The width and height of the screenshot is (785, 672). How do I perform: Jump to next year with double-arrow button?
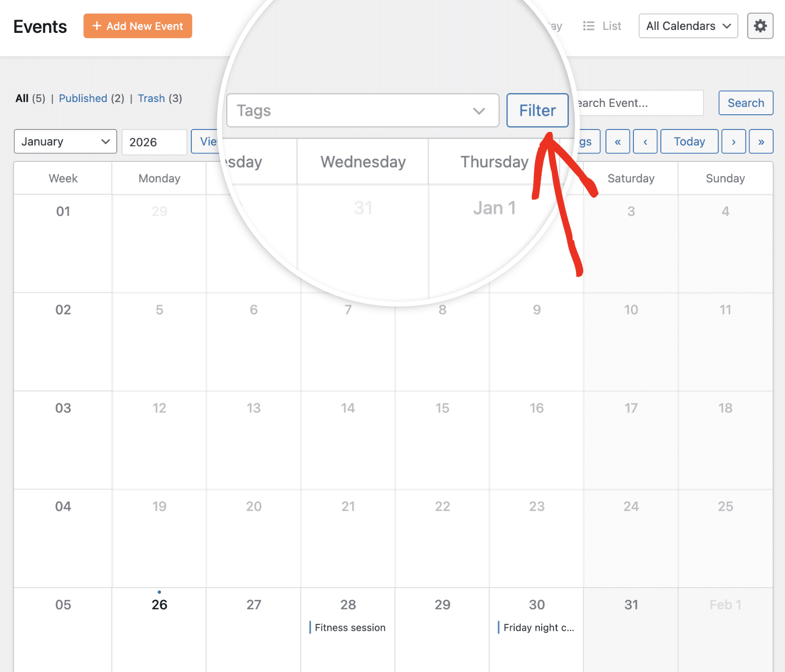(x=761, y=141)
